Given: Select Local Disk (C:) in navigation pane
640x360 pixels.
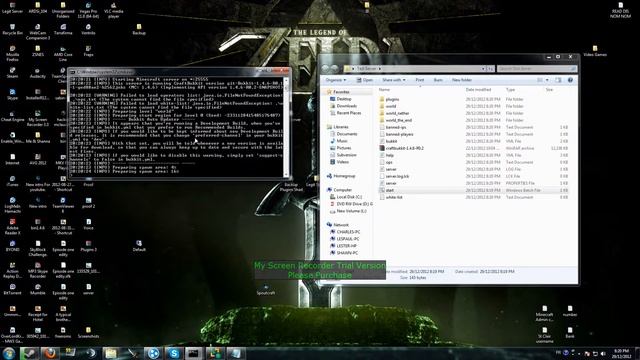Looking at the screenshot, I should click(x=349, y=197).
